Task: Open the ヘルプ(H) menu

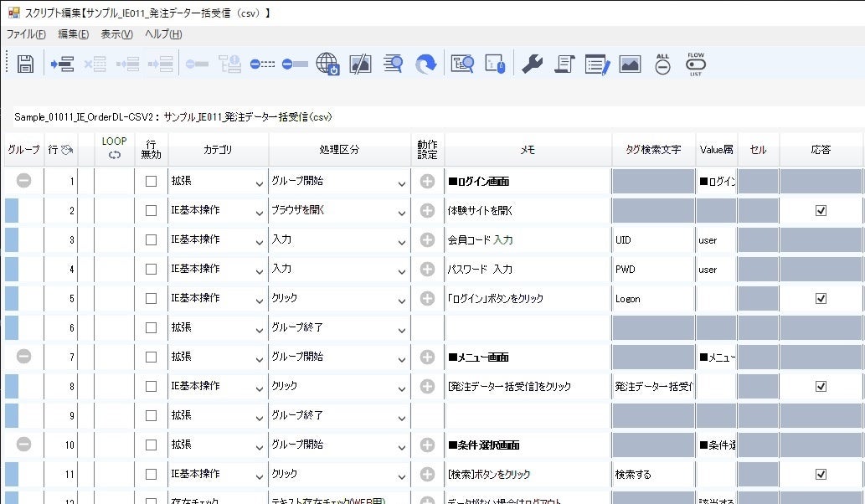Action: (x=163, y=34)
